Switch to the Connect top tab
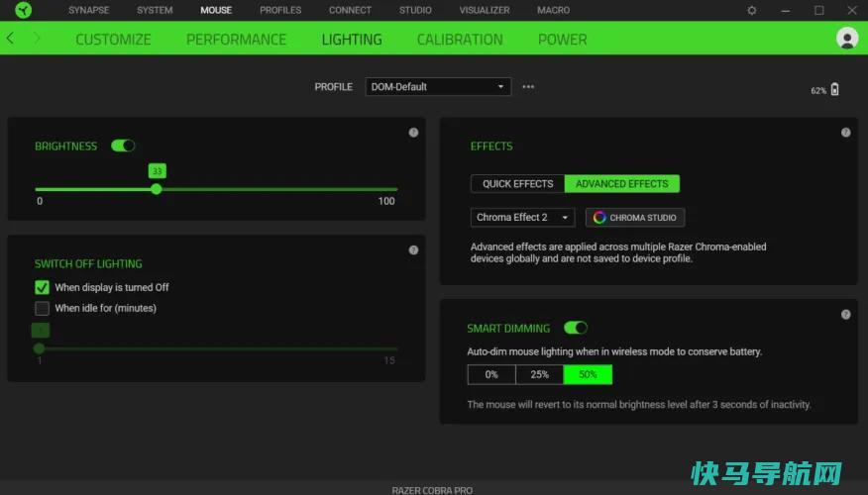Screen dimensions: 868x495 (x=350, y=10)
